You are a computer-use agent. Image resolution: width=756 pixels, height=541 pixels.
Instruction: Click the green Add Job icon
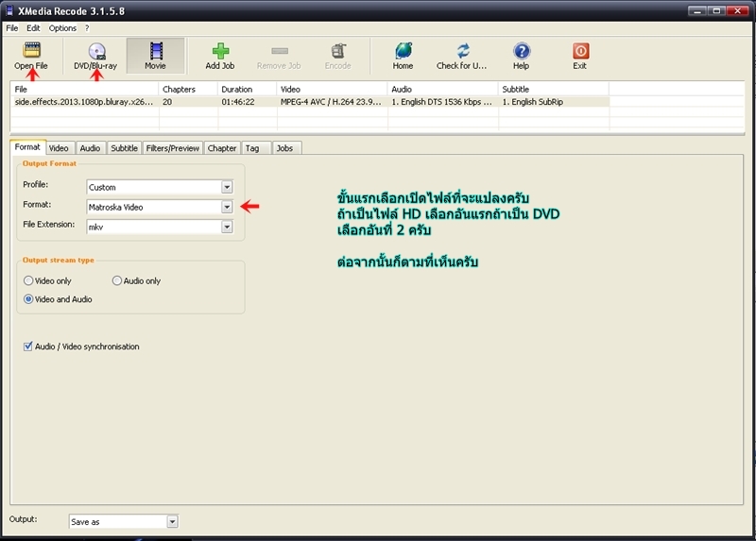point(220,51)
